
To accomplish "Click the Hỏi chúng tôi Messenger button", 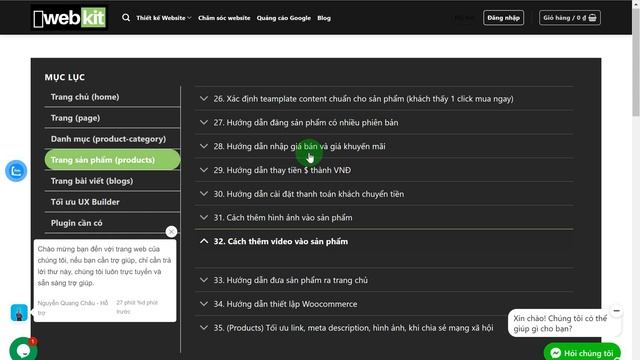I will [x=582, y=353].
